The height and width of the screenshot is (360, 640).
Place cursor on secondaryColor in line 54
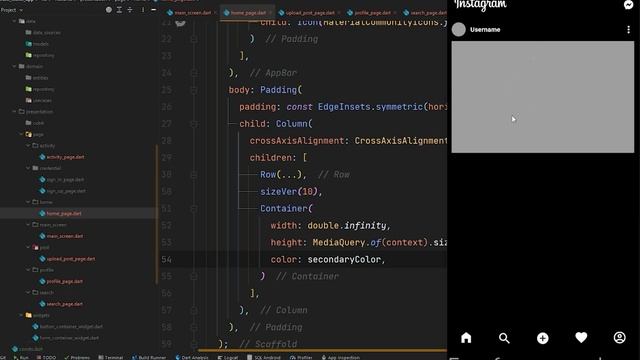click(344, 259)
